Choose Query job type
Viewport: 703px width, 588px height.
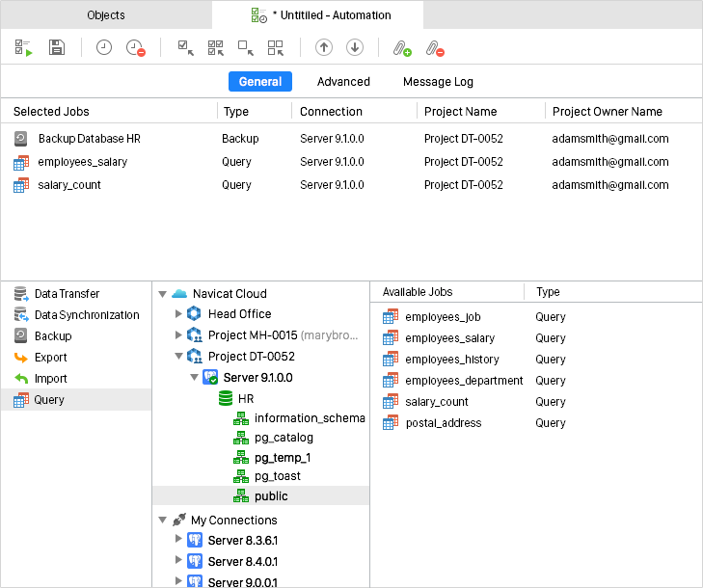click(76, 399)
